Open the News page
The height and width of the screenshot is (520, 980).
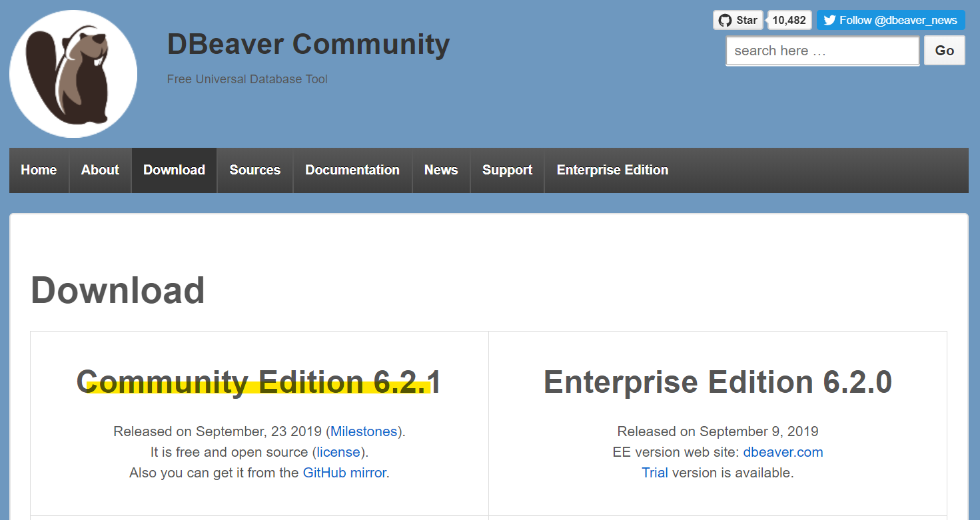point(441,170)
